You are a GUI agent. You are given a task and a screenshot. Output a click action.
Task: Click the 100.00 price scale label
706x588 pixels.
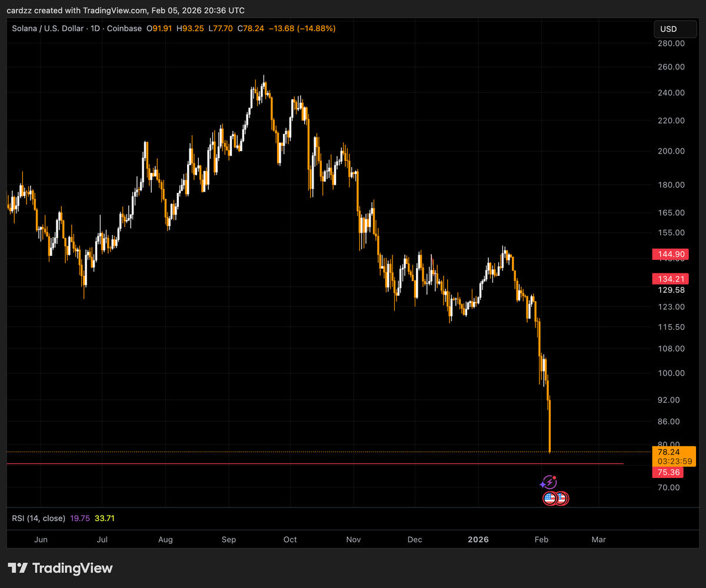(x=671, y=373)
